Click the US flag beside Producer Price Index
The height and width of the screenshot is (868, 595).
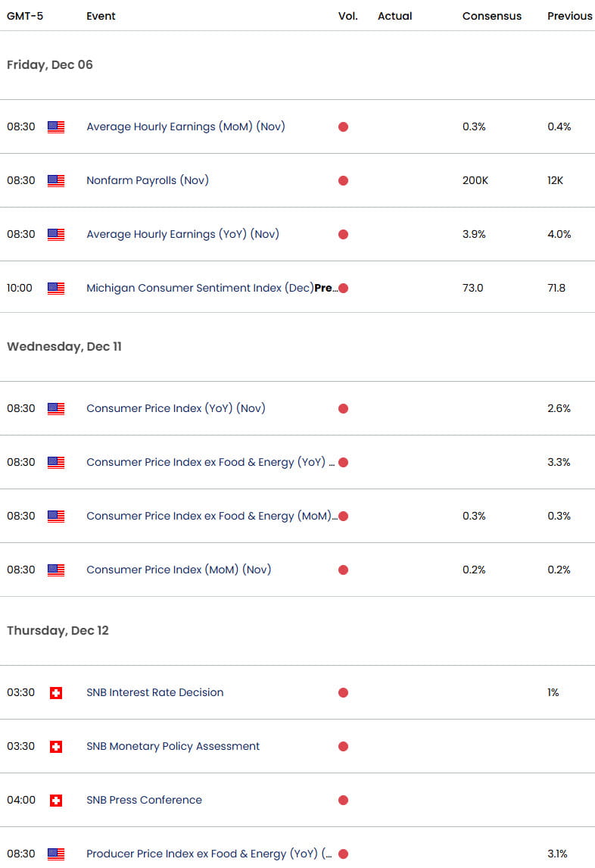56,854
